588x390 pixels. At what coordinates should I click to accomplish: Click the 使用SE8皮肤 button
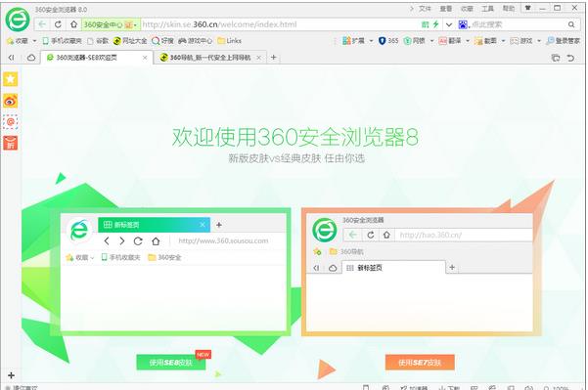[171, 363]
